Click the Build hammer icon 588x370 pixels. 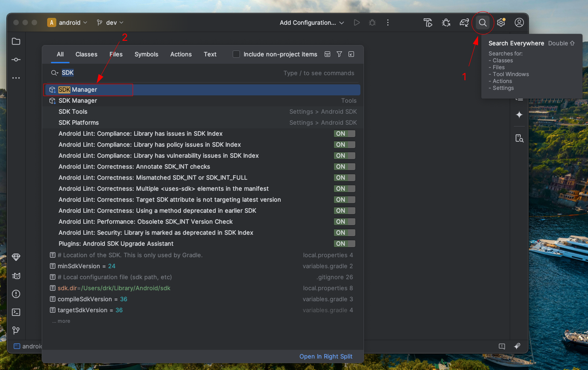click(x=428, y=22)
